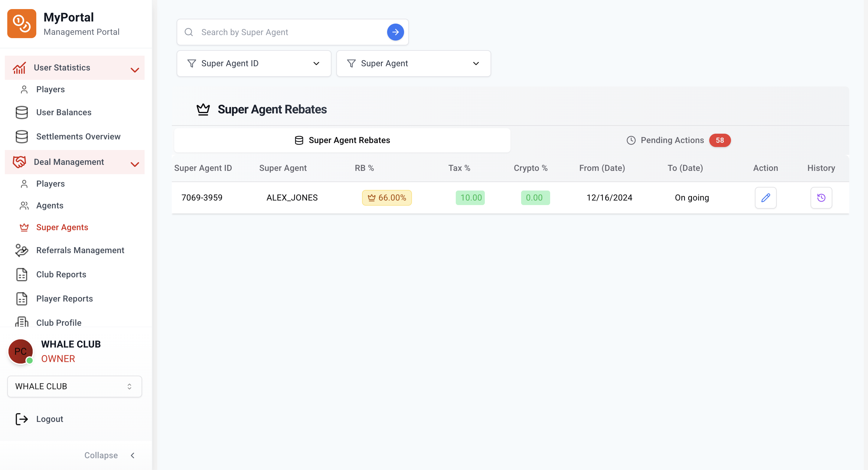Open the Player Reports page

[64, 299]
